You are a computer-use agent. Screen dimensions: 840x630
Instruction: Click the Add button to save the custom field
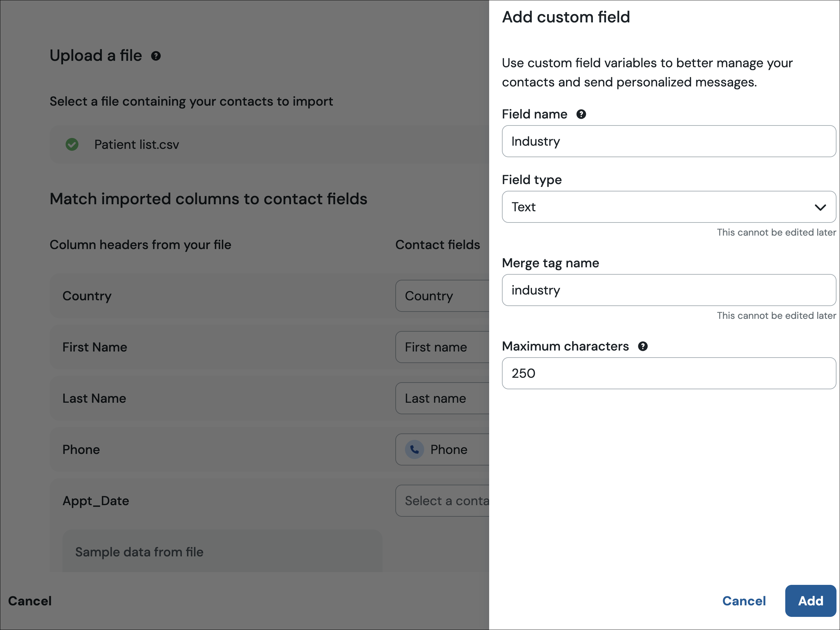(x=810, y=601)
